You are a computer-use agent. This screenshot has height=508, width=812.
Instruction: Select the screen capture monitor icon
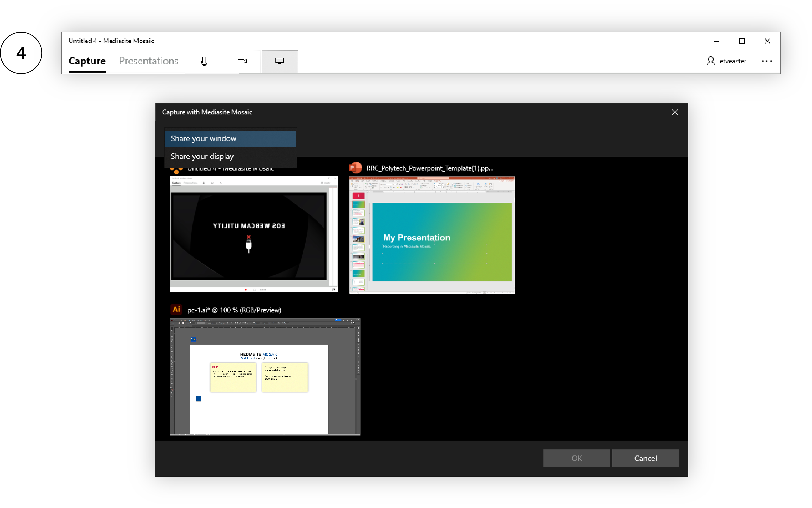tap(279, 61)
